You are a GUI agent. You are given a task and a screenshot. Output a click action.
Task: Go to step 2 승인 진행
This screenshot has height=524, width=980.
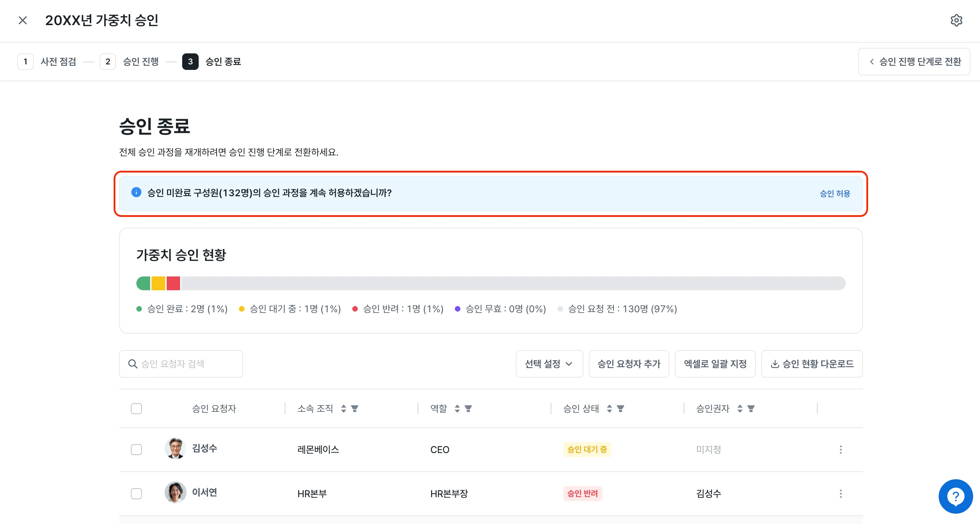(129, 62)
